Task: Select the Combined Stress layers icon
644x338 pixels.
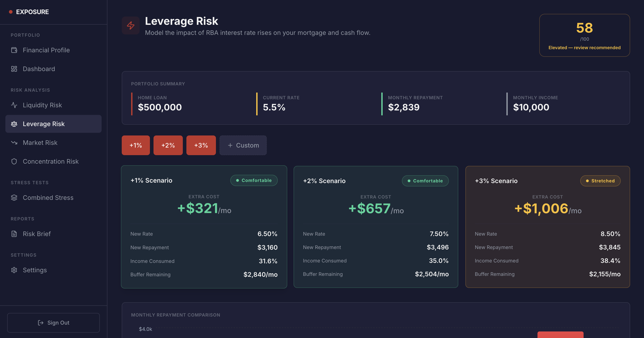Action: tap(14, 197)
